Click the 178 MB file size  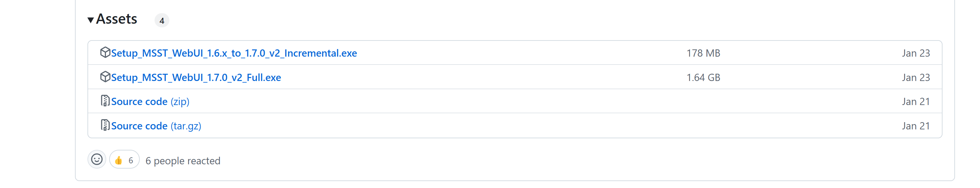(x=703, y=53)
